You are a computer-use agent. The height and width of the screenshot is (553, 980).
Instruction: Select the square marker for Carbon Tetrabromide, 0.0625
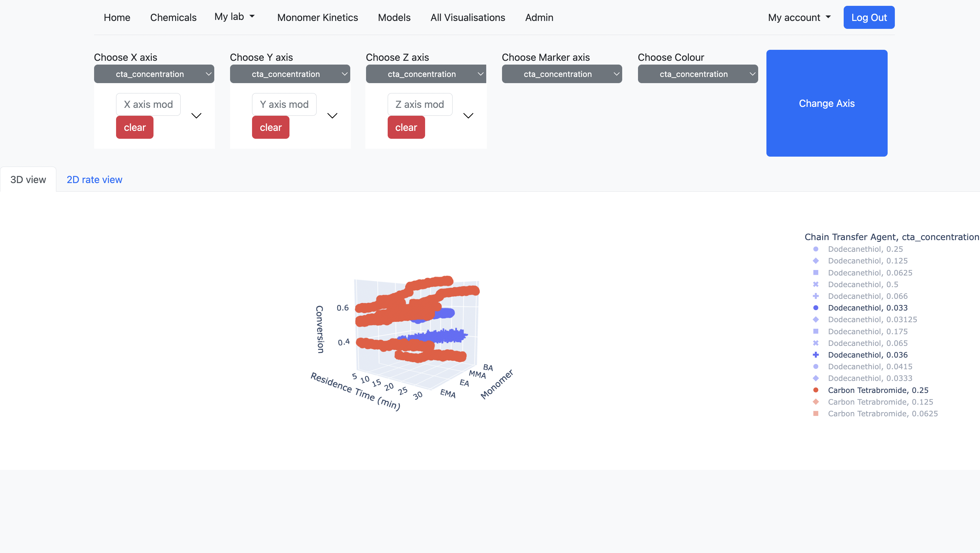(x=816, y=414)
